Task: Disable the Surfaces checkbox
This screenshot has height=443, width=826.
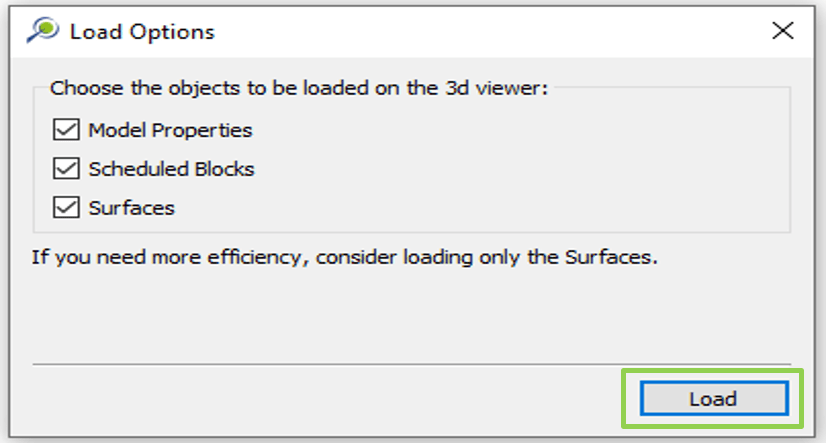Action: (x=67, y=208)
